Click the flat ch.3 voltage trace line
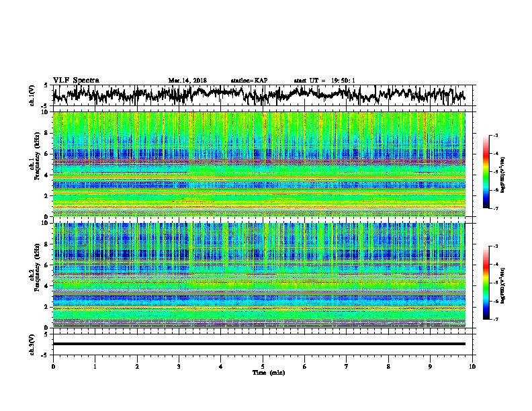This screenshot has width=532, height=411. 259,344
